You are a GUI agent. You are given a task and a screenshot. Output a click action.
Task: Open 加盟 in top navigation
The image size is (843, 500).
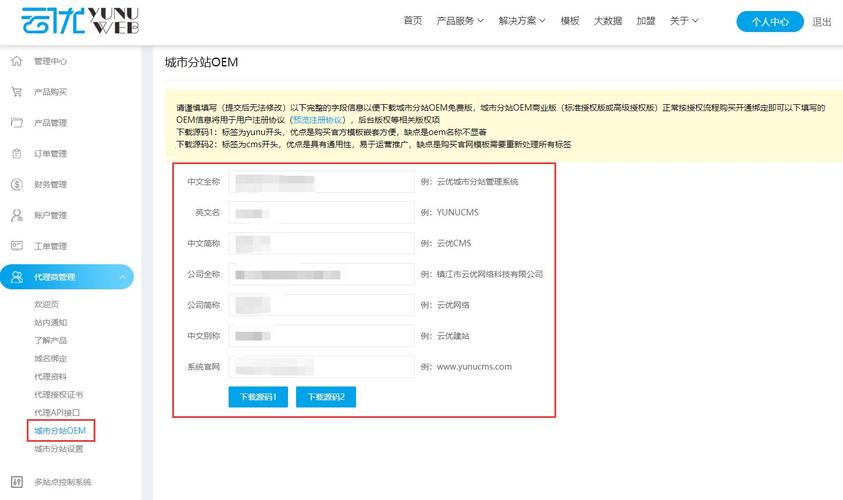[x=646, y=20]
